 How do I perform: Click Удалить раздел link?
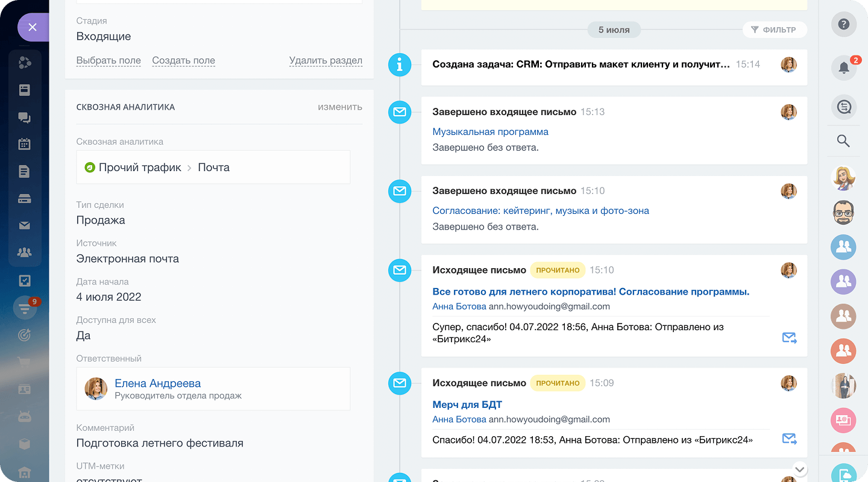pyautogui.click(x=325, y=60)
